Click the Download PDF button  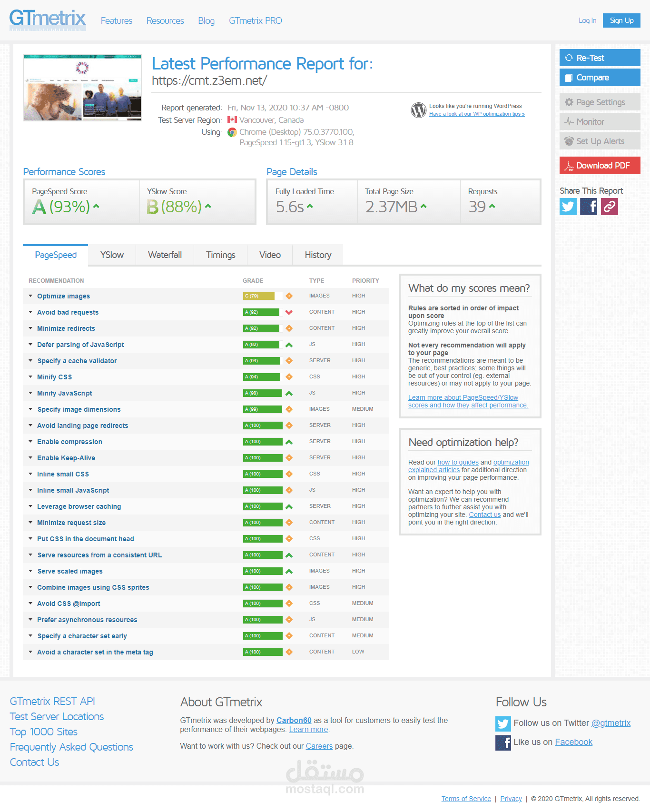point(600,165)
